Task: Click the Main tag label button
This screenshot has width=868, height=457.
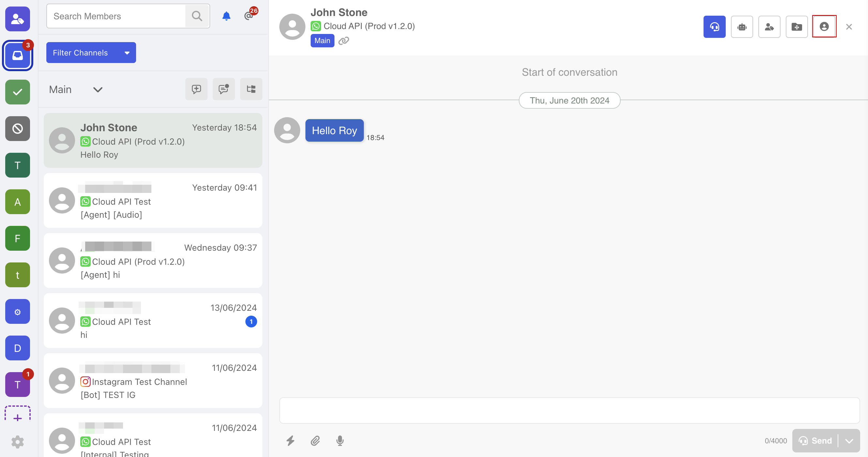Action: tap(322, 41)
